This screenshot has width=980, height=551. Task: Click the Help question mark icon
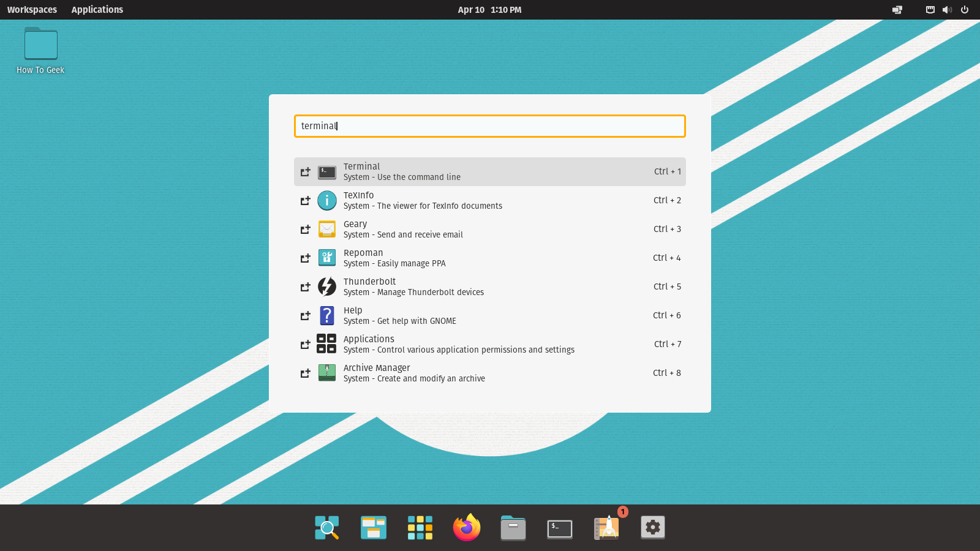(327, 315)
